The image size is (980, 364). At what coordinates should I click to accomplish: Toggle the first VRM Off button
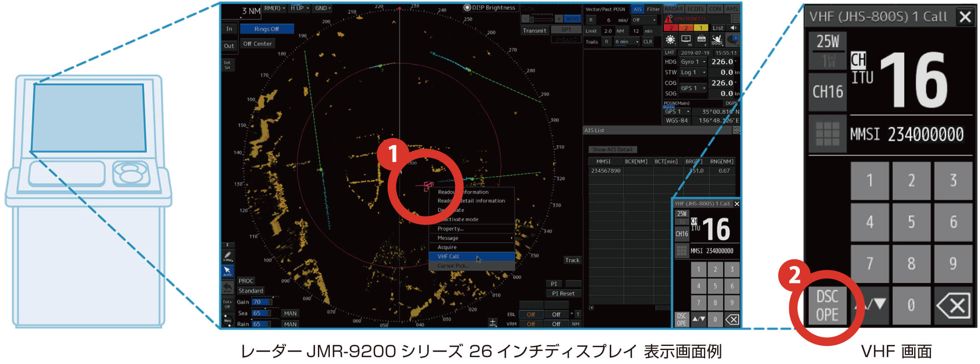(531, 324)
